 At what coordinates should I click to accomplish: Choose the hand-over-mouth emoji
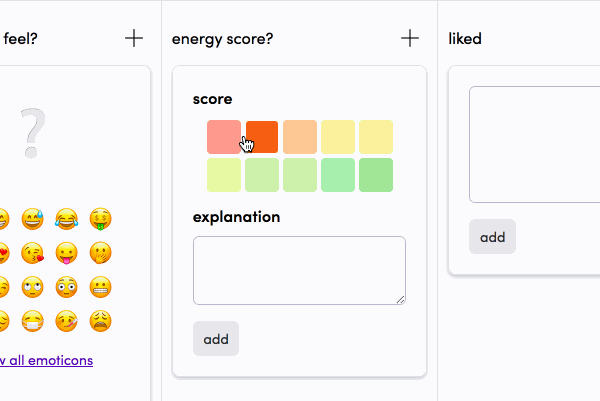[101, 253]
